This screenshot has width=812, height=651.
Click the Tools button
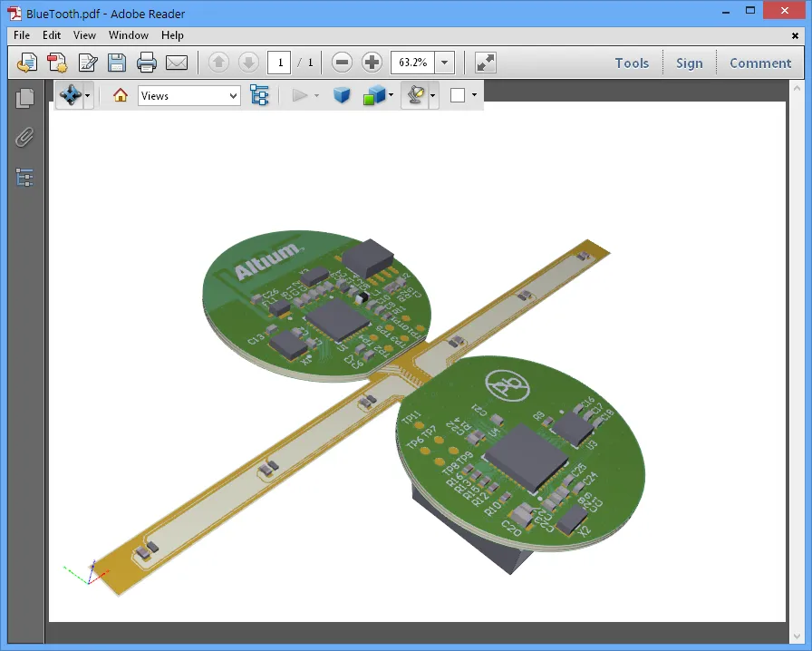pos(632,63)
